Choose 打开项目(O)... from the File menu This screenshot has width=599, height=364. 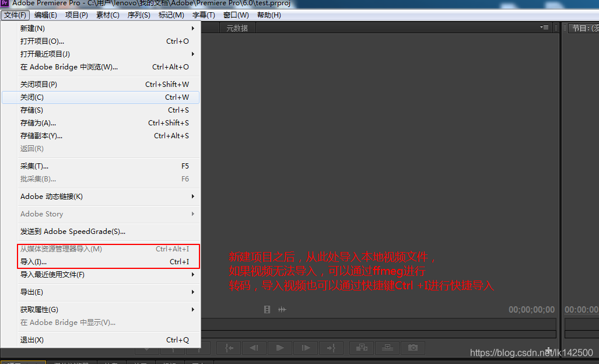pyautogui.click(x=101, y=41)
